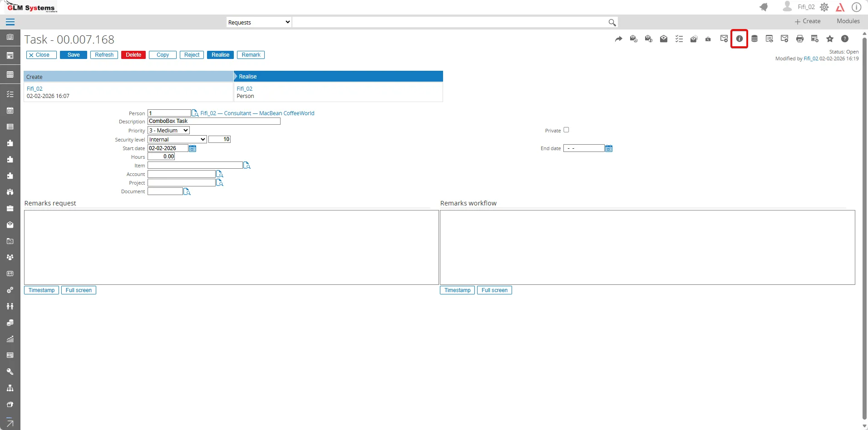Open the database stack icon
Screen dimensions: 868x430
point(754,39)
